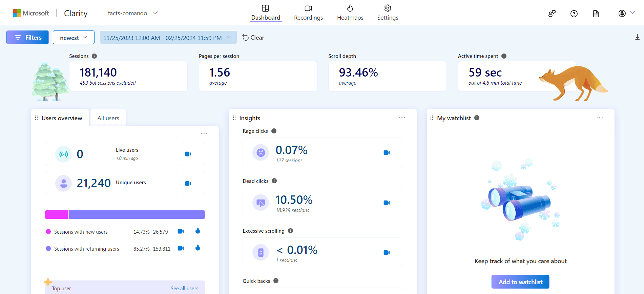
Task: Show Dead clicks info tooltip
Action: pyautogui.click(x=274, y=181)
